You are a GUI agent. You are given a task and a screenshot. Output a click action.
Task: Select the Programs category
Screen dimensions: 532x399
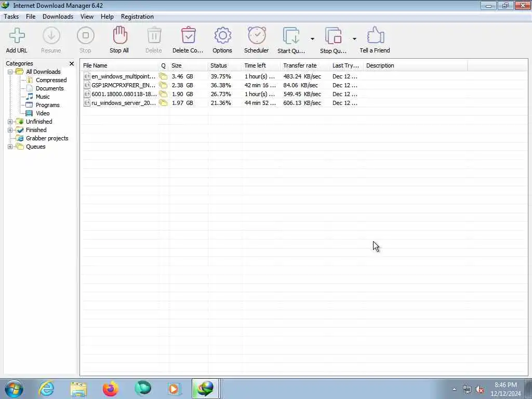coord(47,105)
